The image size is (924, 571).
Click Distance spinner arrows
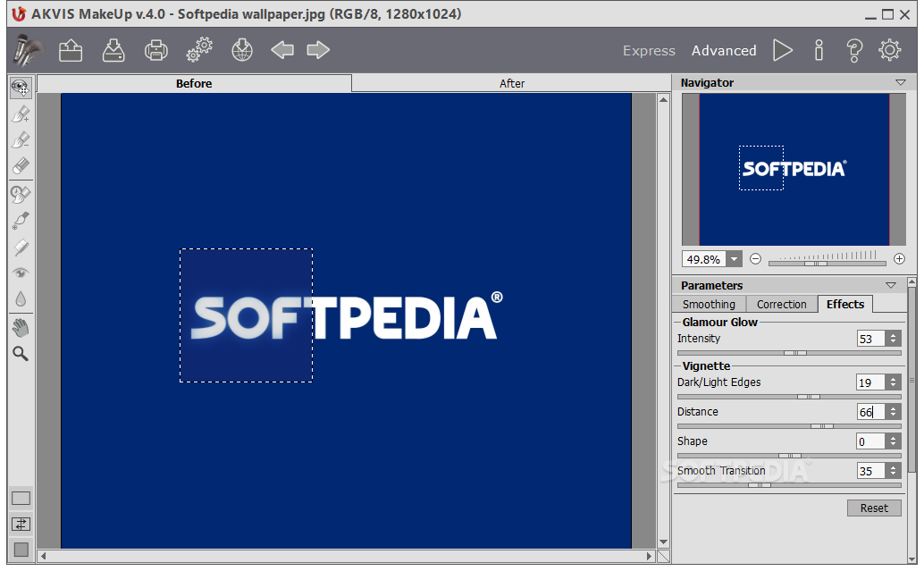click(894, 412)
